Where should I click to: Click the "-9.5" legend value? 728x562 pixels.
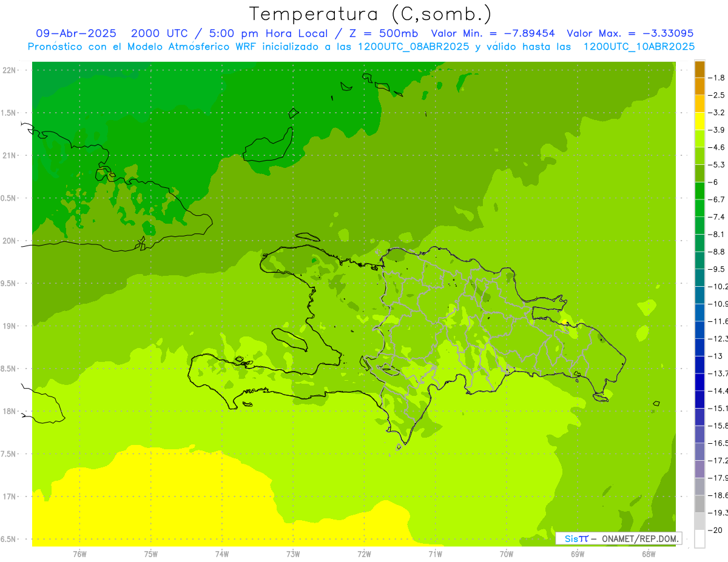click(x=717, y=269)
